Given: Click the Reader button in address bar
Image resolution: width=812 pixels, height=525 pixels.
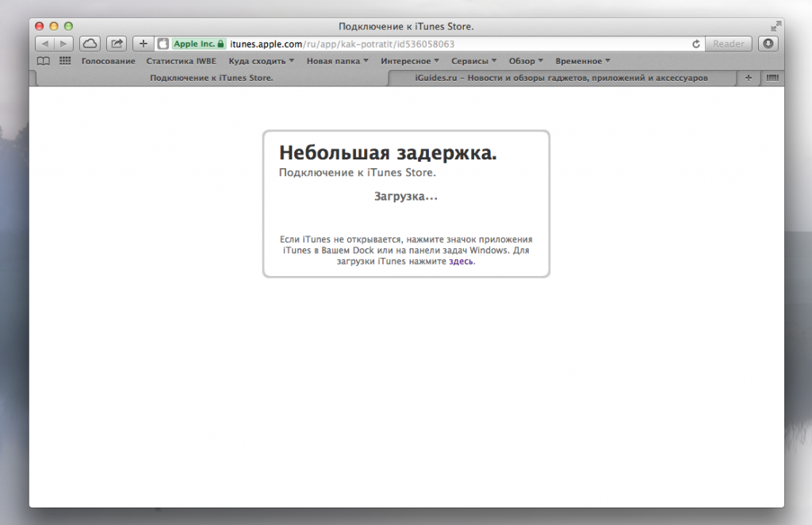Looking at the screenshot, I should click(728, 44).
